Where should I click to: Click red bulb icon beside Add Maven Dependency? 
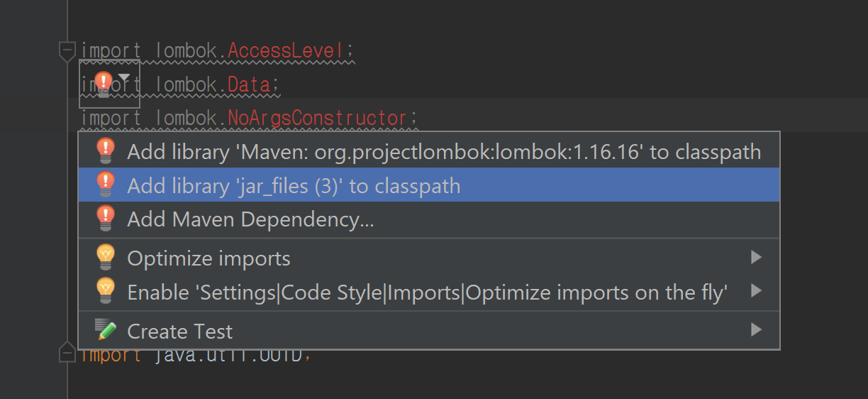(105, 218)
